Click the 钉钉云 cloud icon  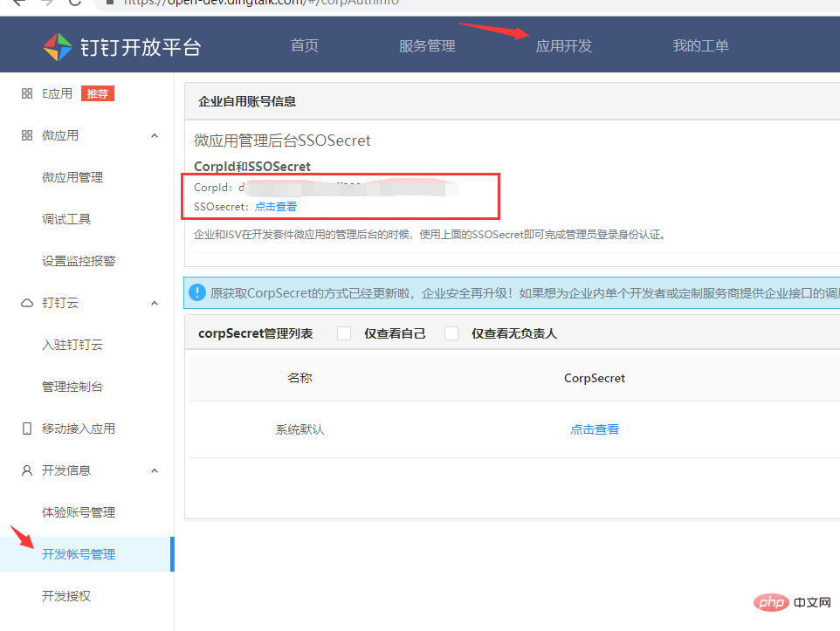(27, 303)
